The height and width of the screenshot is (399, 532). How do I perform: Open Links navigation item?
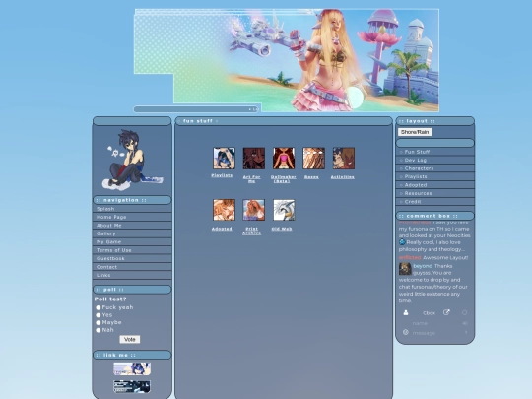pyautogui.click(x=132, y=275)
